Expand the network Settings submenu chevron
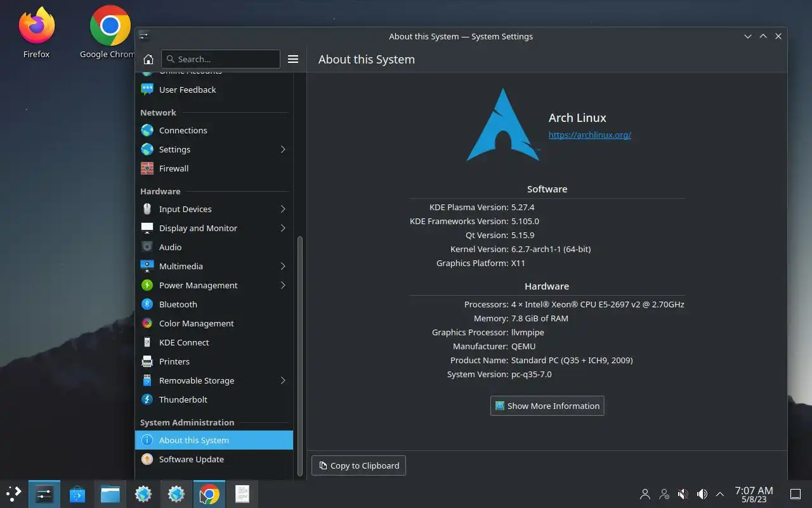This screenshot has height=508, width=812. (x=283, y=149)
